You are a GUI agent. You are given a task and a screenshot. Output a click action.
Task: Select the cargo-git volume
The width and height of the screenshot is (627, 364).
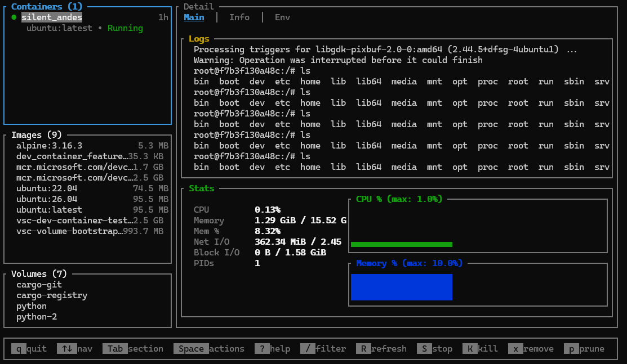pos(39,285)
